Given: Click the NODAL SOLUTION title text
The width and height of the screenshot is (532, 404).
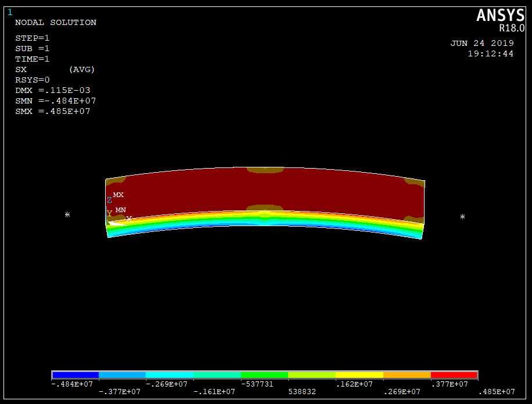Looking at the screenshot, I should tap(56, 23).
